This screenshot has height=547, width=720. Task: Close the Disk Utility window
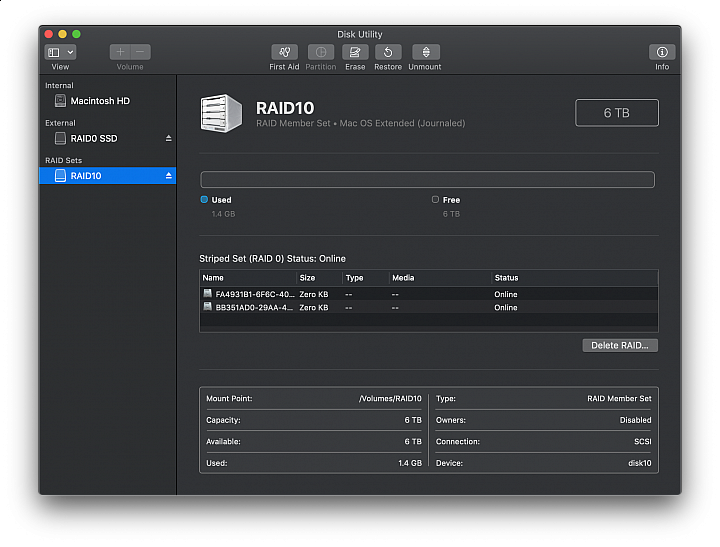click(x=49, y=34)
